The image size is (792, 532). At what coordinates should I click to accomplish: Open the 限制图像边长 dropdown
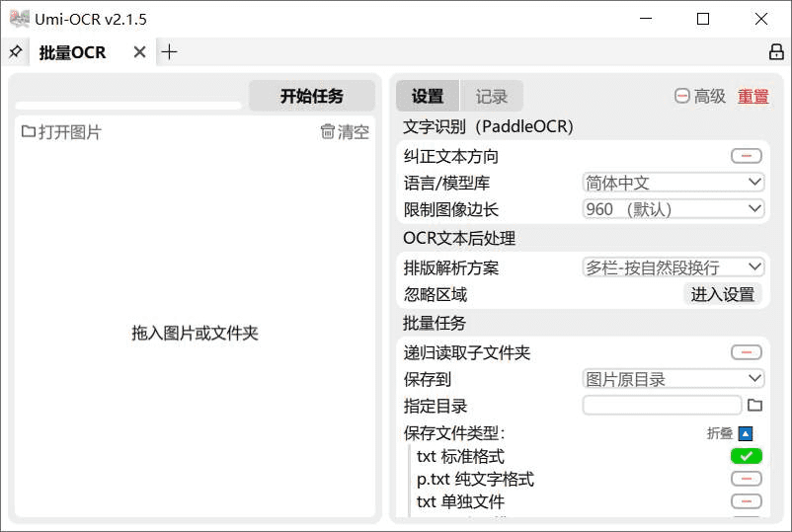point(673,209)
